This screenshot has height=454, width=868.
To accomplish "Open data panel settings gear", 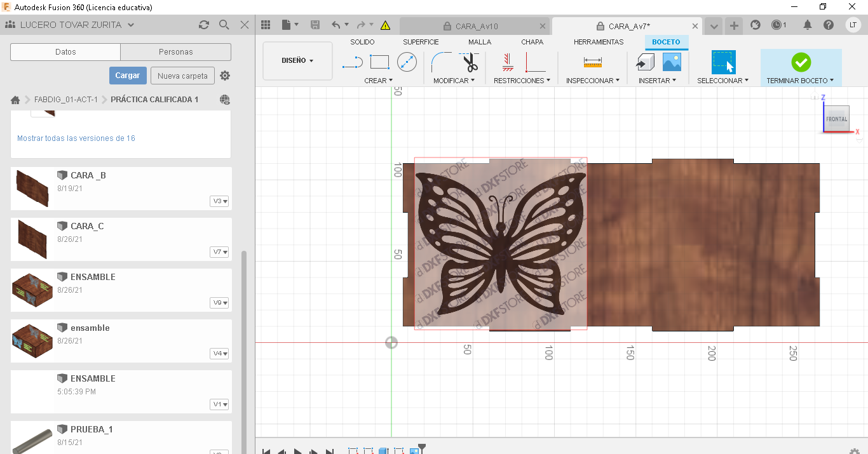I will [225, 76].
